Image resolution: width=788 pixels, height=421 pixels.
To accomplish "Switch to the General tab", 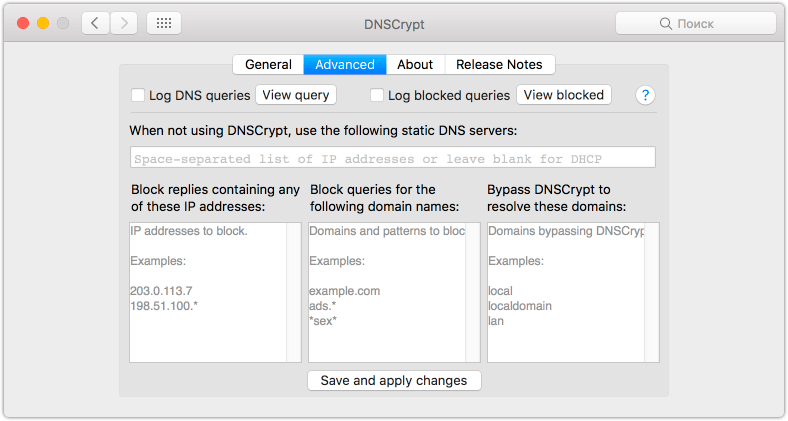I will pyautogui.click(x=268, y=64).
